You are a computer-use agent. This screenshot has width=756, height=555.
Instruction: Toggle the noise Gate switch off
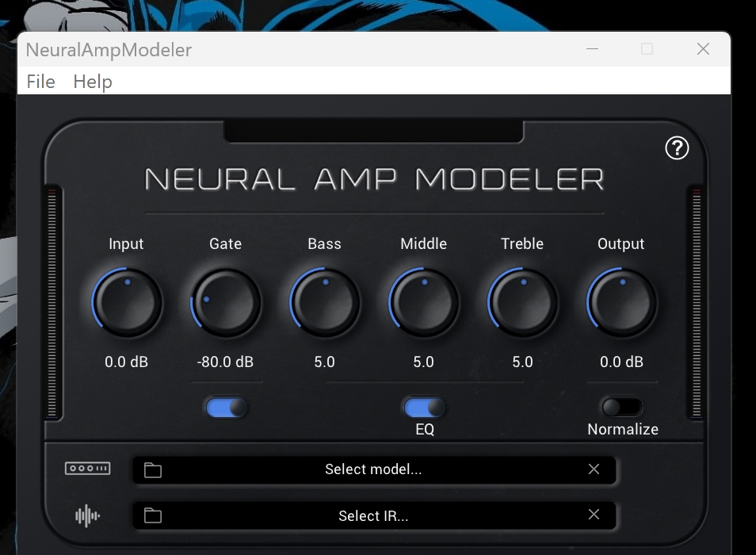tap(226, 408)
